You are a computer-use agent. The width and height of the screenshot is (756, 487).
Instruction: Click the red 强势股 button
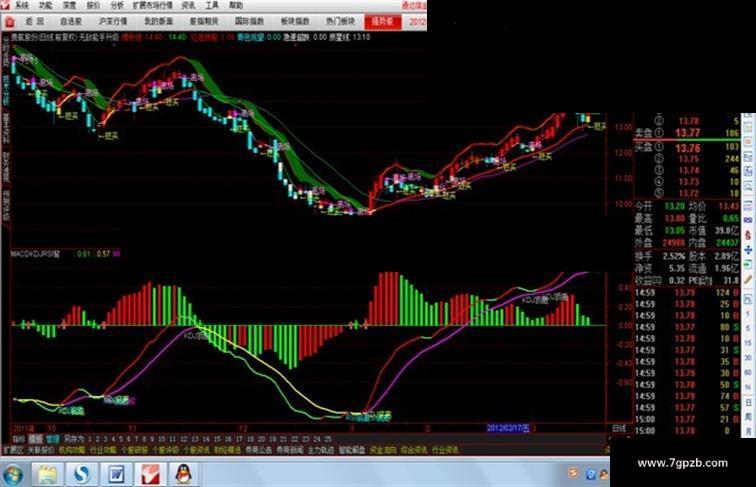pyautogui.click(x=383, y=22)
